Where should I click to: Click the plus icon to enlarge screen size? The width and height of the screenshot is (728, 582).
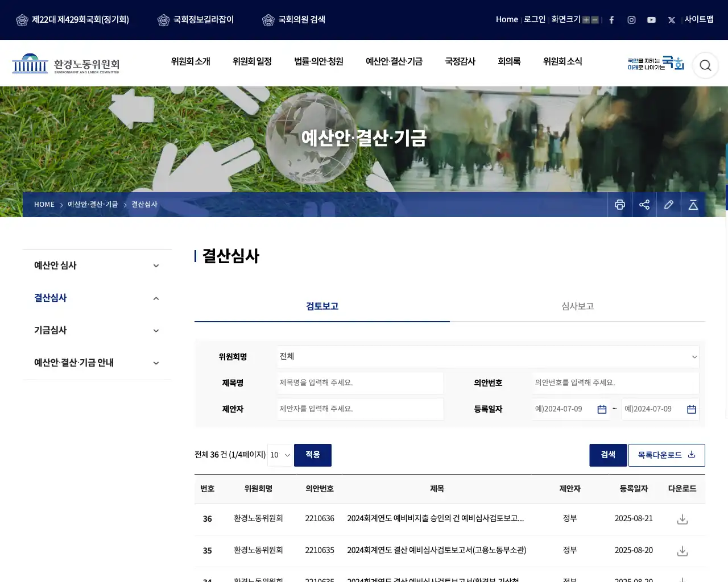pyautogui.click(x=586, y=20)
